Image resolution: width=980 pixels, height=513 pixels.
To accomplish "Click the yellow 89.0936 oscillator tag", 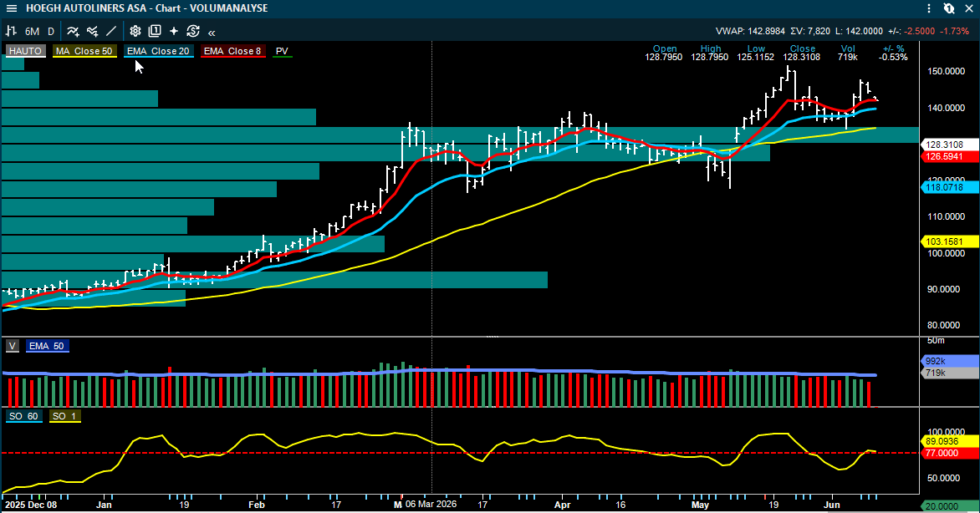I will click(950, 441).
